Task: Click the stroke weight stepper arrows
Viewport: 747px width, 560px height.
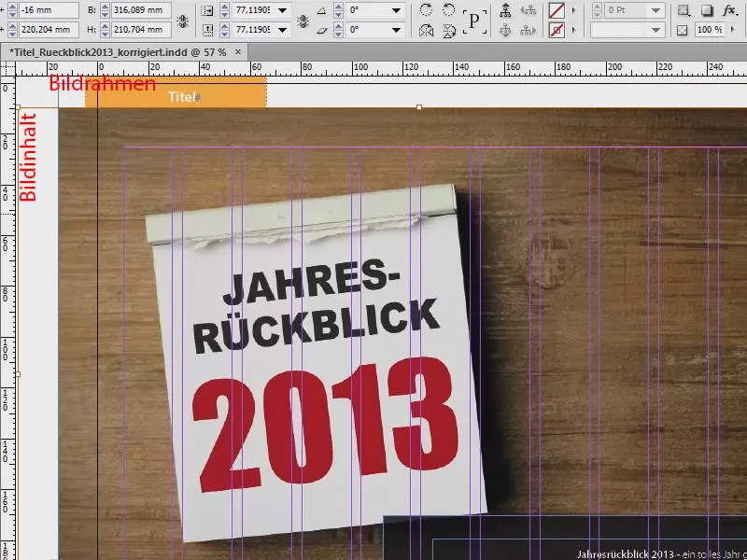Action: coord(597,10)
